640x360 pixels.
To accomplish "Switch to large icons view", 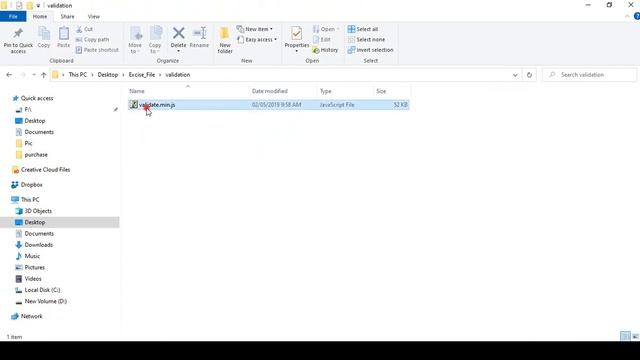I will coord(635,336).
